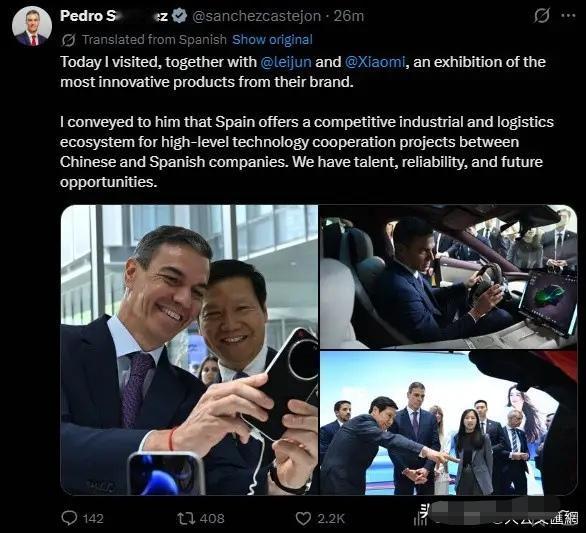Open the car interior photo
586x533 pixels.
(448, 277)
